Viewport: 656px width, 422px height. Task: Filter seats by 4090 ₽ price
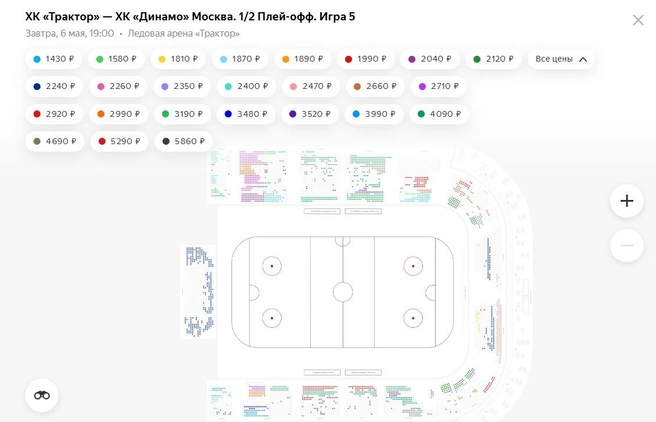tap(439, 114)
